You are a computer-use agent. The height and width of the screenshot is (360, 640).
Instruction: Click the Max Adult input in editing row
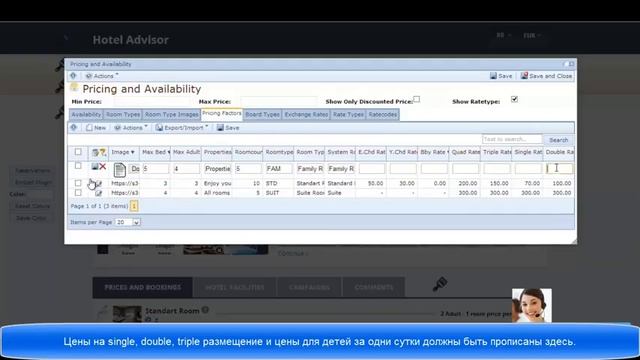point(186,169)
